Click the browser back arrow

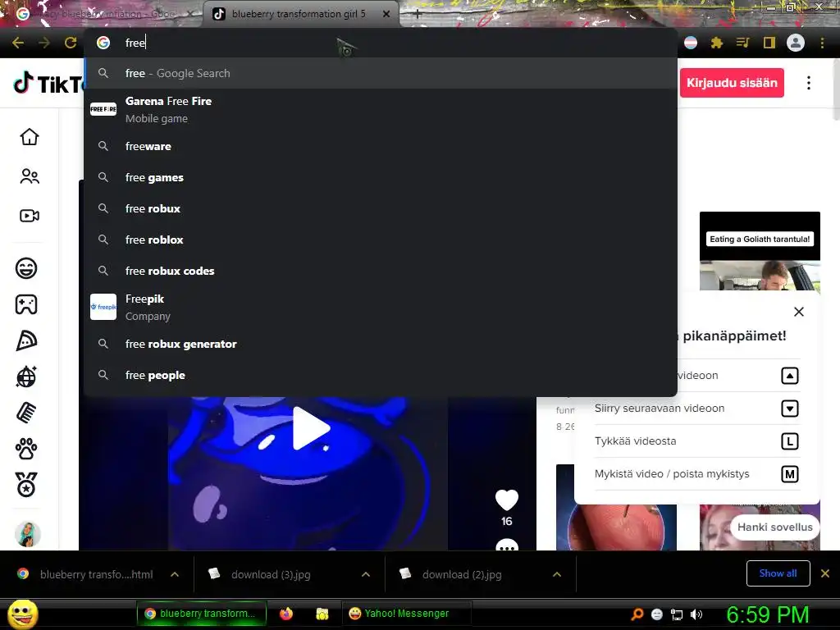tap(18, 43)
